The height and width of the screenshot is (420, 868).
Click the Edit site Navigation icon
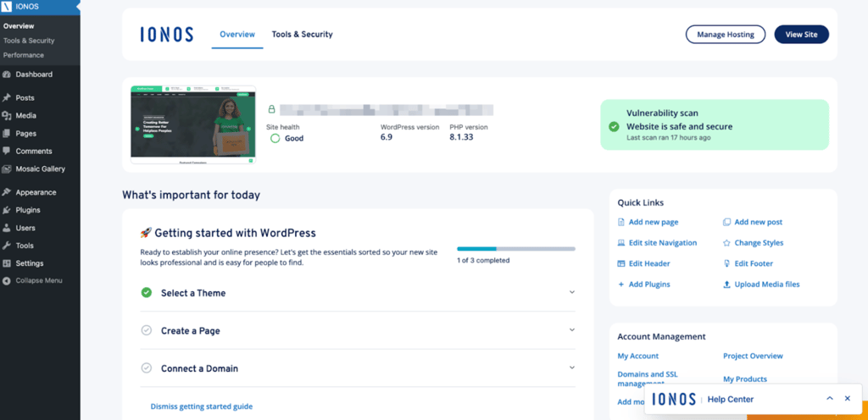point(621,243)
